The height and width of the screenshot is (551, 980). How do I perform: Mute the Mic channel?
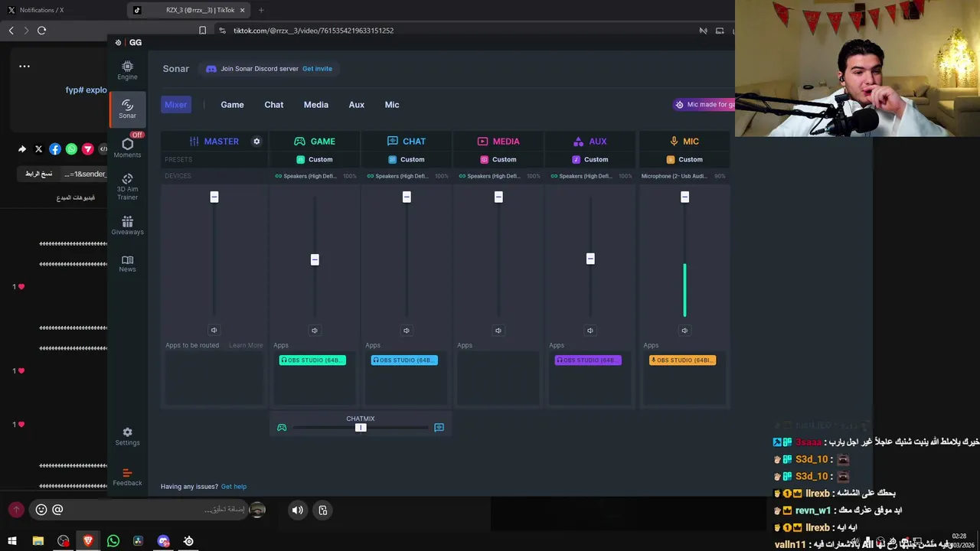point(684,331)
